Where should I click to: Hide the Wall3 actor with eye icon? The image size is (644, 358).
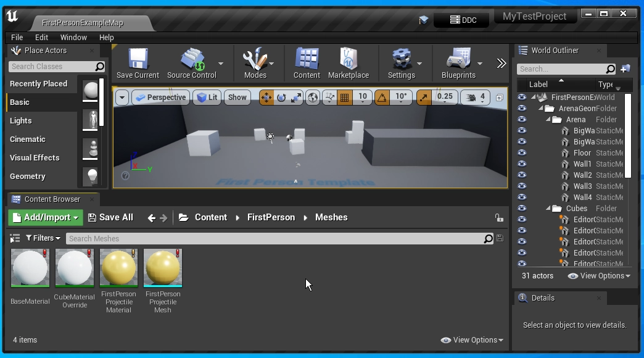[x=522, y=186]
